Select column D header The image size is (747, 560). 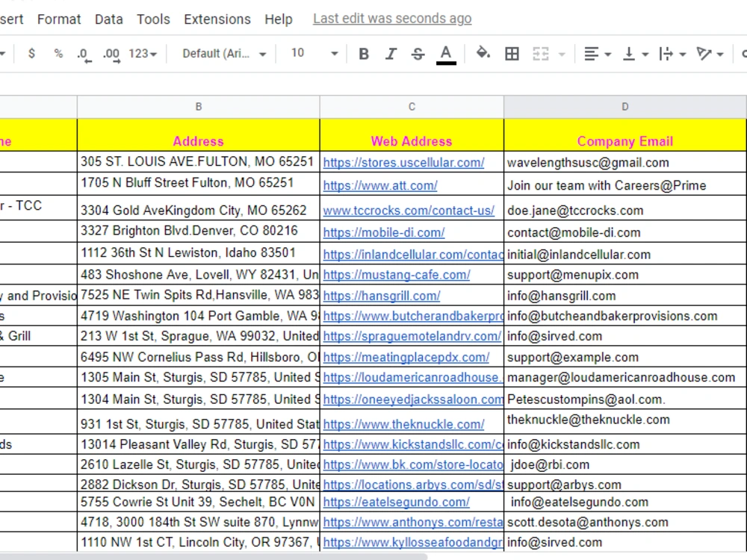[x=625, y=107]
